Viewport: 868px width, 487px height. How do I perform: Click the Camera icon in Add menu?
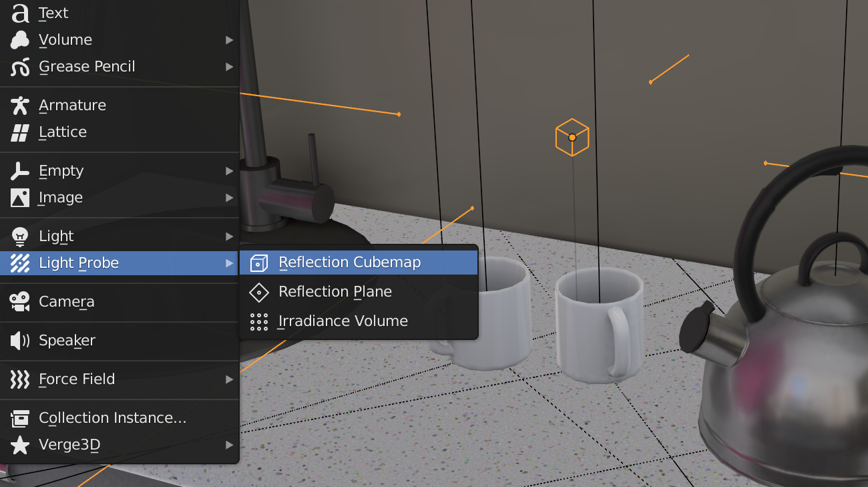coord(20,302)
